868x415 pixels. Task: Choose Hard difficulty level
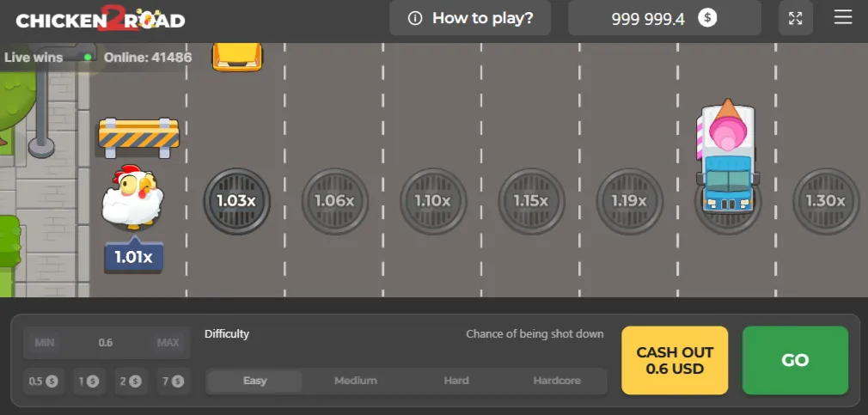click(x=456, y=381)
